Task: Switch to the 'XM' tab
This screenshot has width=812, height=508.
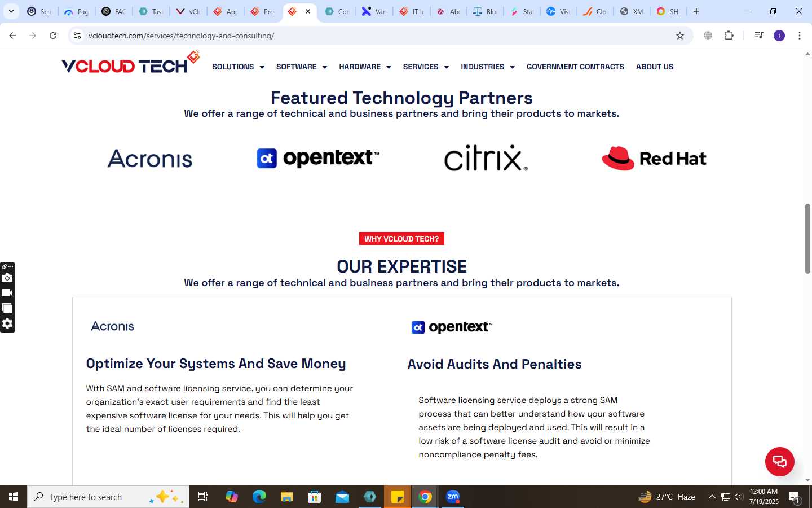Action: pos(632,11)
